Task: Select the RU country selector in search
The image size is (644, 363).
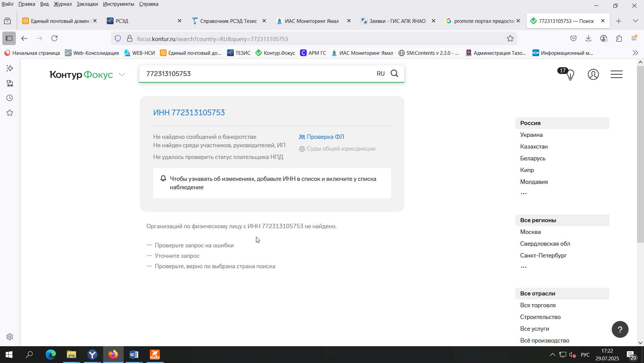Action: tap(381, 74)
